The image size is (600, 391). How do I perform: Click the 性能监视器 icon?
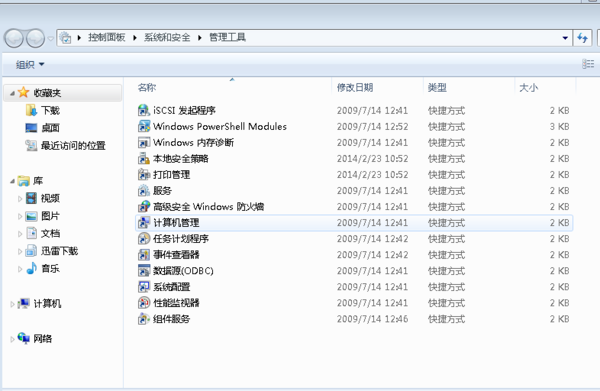143,303
